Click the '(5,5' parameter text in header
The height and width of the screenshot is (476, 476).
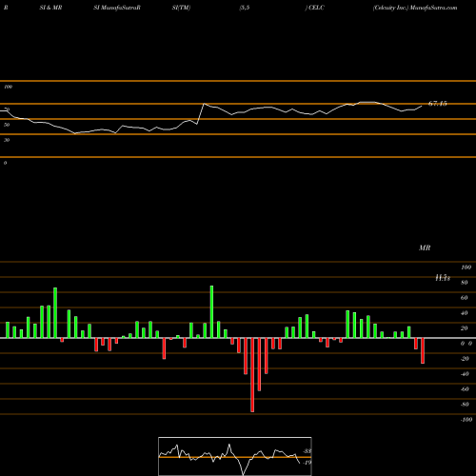[x=245, y=8]
